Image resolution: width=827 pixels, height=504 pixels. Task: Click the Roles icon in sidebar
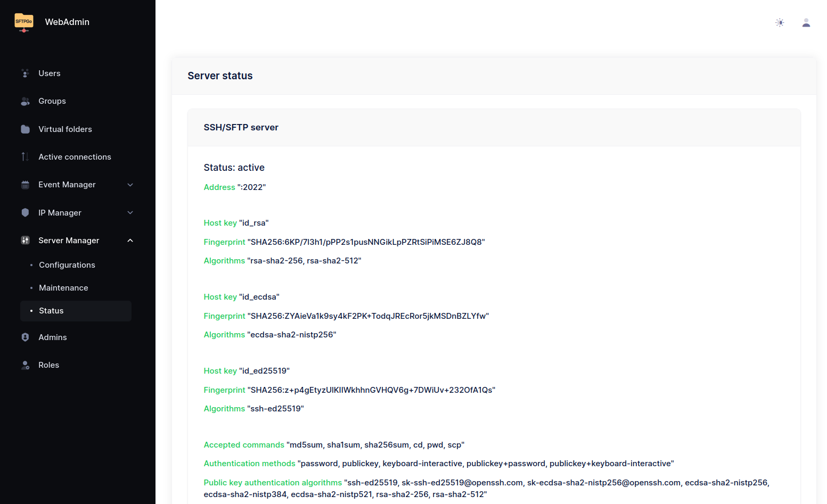tap(25, 365)
